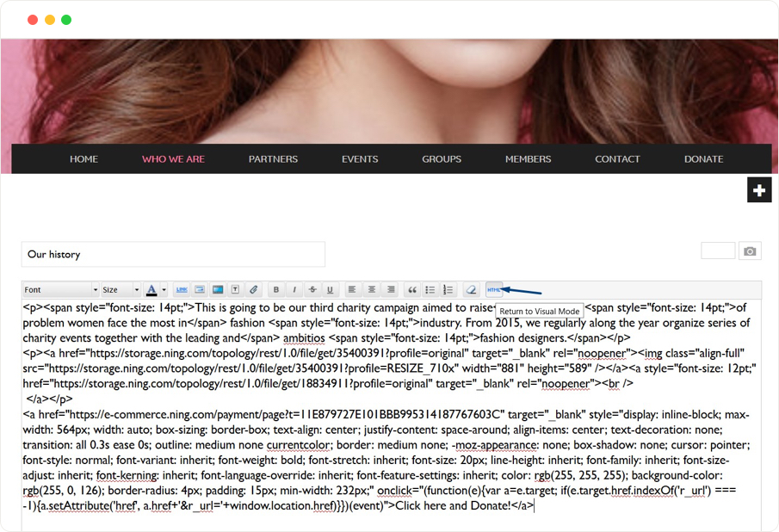Click the red close window button
This screenshot has width=779, height=532.
tap(33, 20)
